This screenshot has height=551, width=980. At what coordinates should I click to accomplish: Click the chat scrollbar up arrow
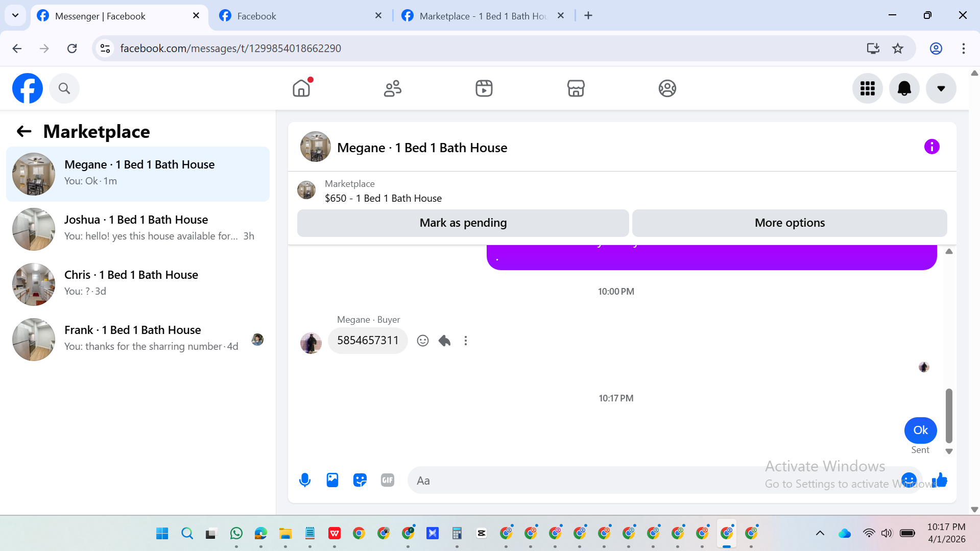[949, 251]
